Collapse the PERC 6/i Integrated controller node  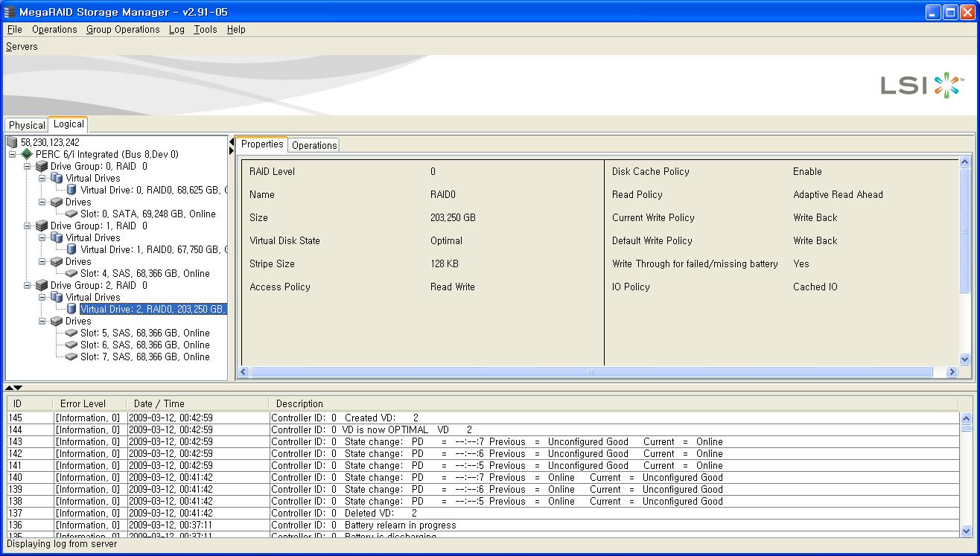point(13,154)
